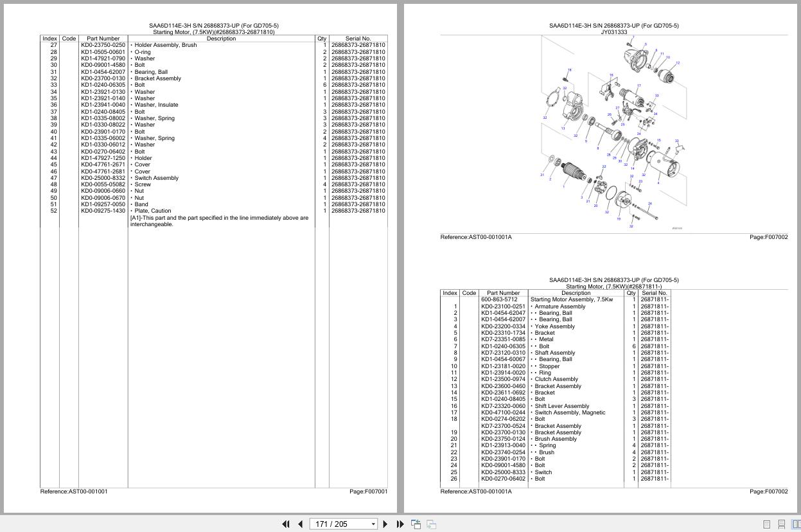
Task: Select the 'Holder Assembly, Brush' description
Action: tap(165, 45)
